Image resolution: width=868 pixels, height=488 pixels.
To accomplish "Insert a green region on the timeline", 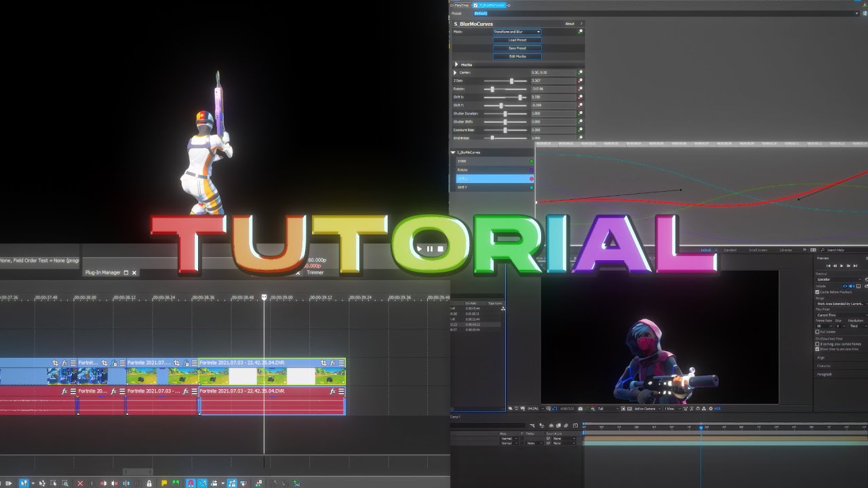I will click(x=176, y=483).
